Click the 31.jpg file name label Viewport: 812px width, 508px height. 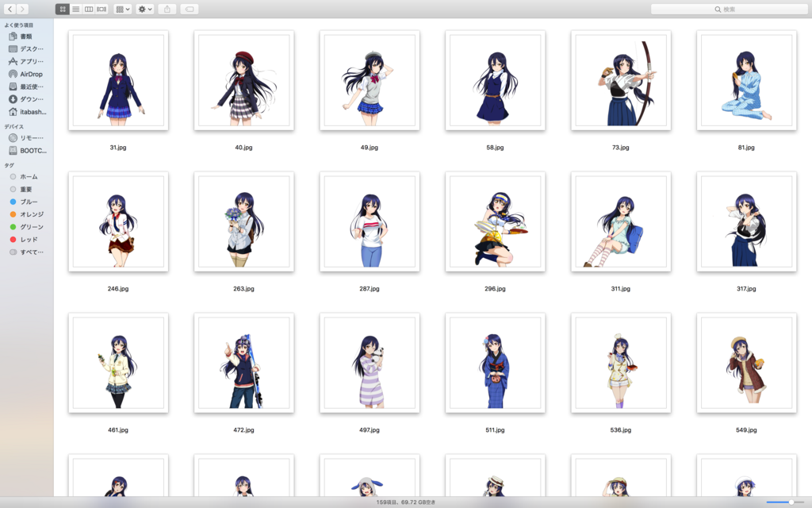pyautogui.click(x=118, y=148)
